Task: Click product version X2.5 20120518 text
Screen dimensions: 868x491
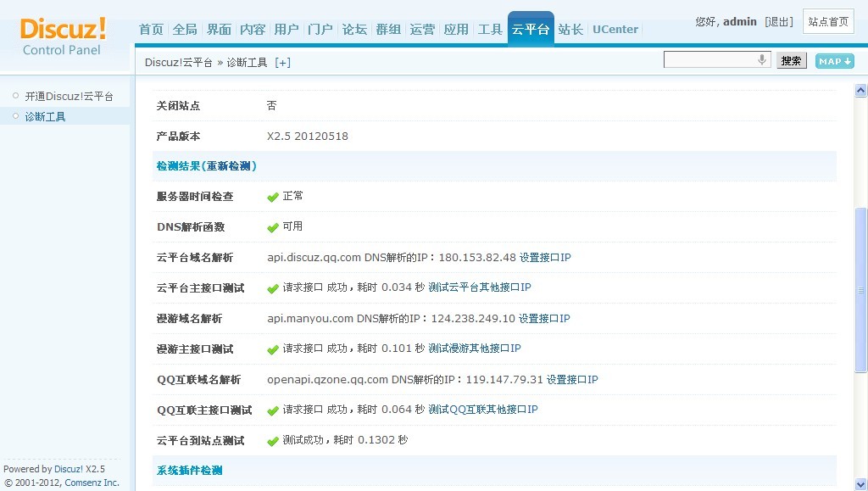Action: tap(308, 137)
